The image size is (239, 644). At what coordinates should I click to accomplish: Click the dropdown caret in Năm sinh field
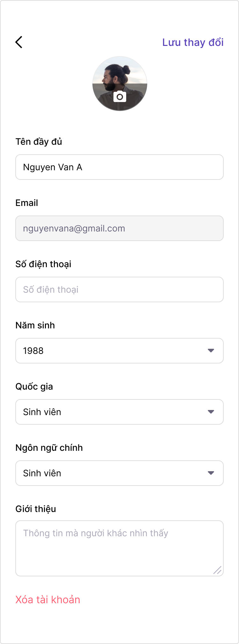click(211, 351)
